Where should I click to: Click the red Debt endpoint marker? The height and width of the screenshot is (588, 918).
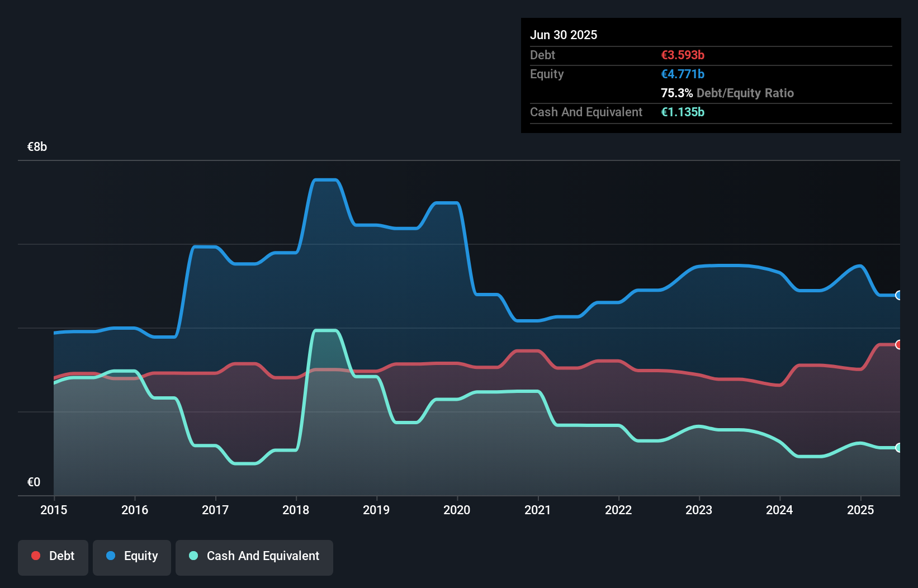pos(898,344)
